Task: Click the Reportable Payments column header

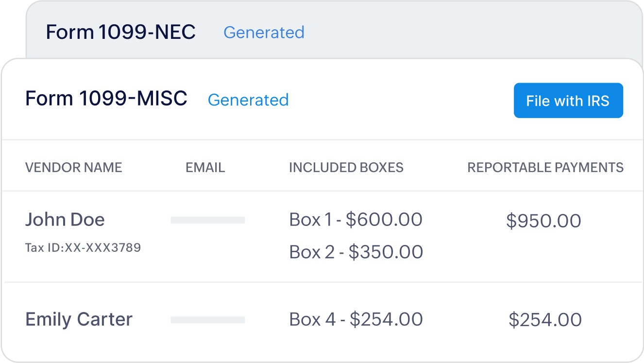Action: tap(545, 168)
